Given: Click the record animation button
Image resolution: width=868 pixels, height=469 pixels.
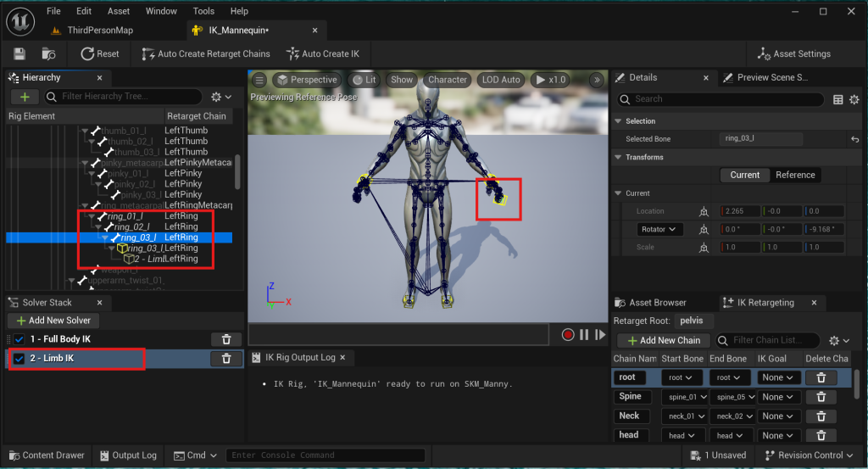Looking at the screenshot, I should point(568,335).
